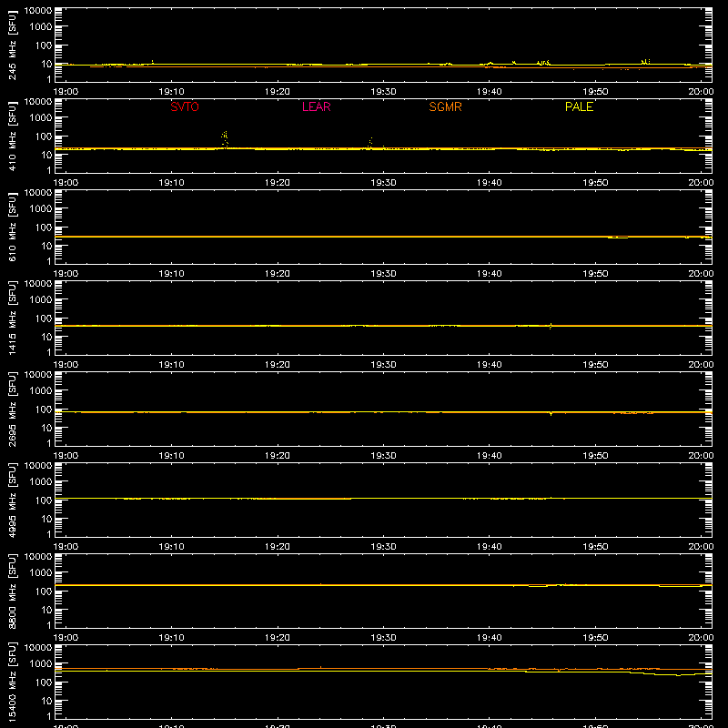The height and width of the screenshot is (728, 728).
Task: Click '19:10' below the 1415 MHz plot
Action: [x=171, y=365]
